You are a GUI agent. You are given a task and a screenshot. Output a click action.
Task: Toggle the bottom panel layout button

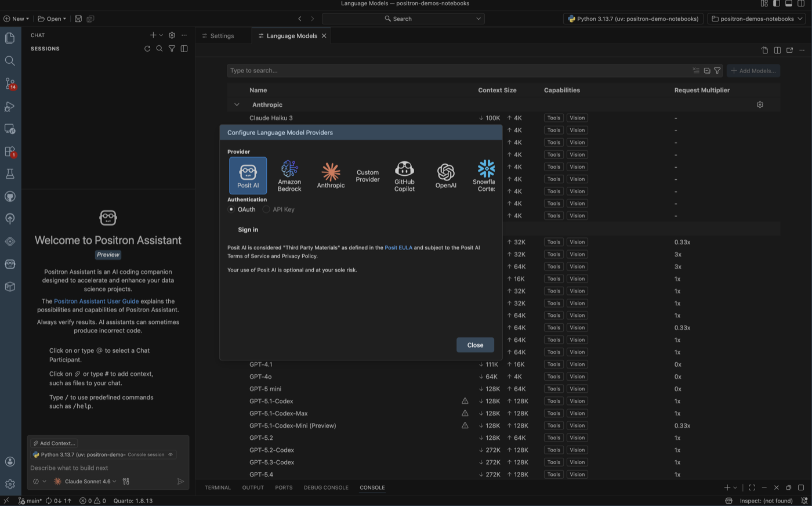(x=788, y=3)
